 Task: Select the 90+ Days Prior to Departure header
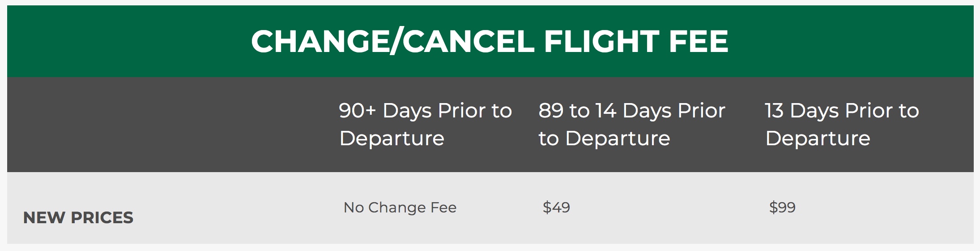(425, 124)
